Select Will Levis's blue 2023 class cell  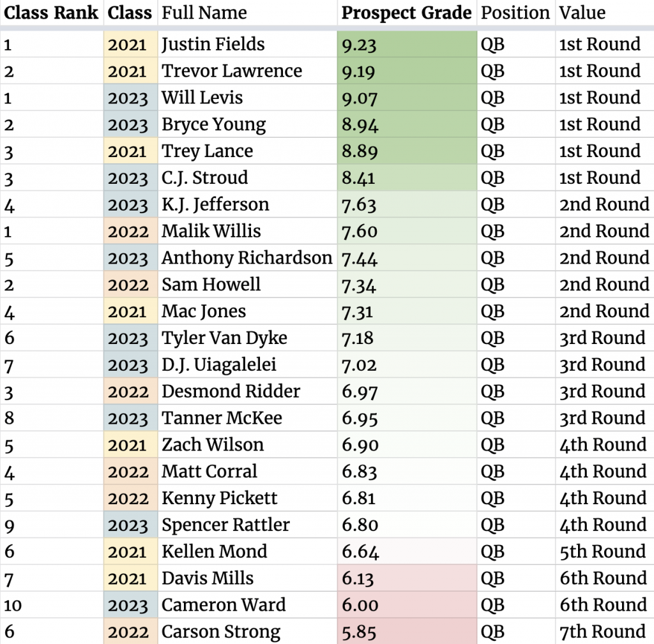tap(130, 98)
